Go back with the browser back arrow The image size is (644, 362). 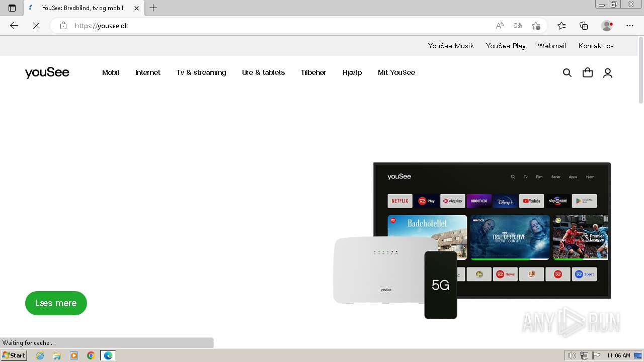point(14,26)
